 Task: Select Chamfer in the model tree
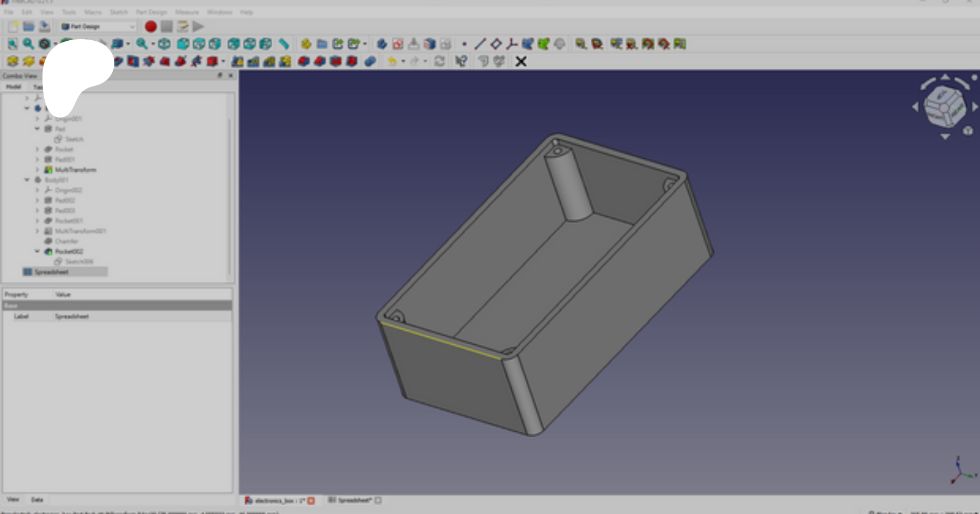pos(66,241)
